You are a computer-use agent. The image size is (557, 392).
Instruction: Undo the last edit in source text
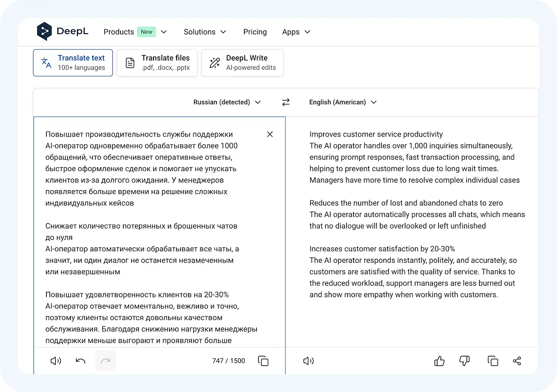(x=80, y=360)
